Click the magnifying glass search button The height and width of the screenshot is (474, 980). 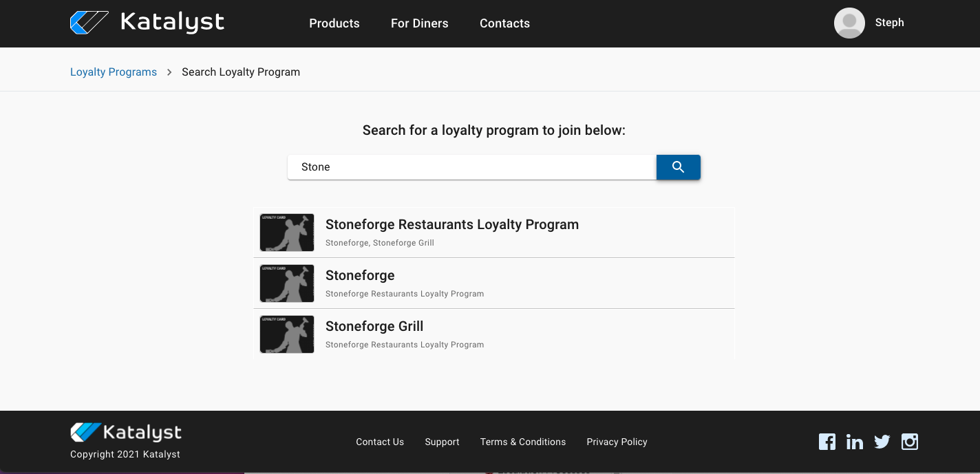678,167
